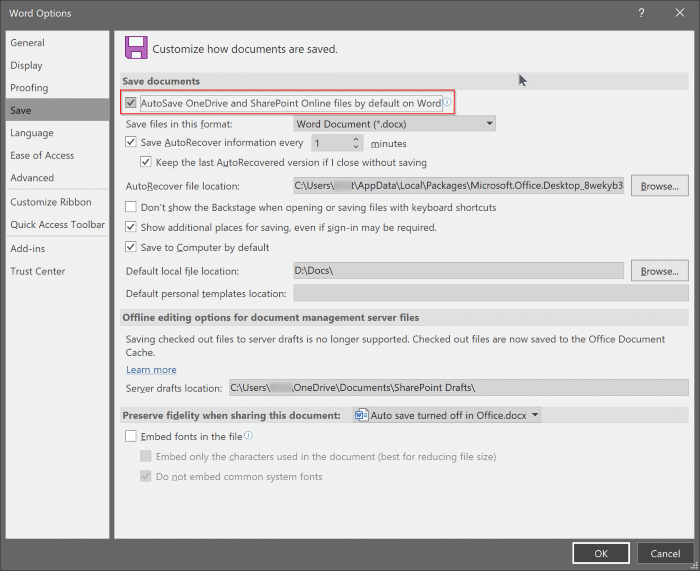
Task: Click the floppy disk save icon in header
Action: pyautogui.click(x=135, y=48)
